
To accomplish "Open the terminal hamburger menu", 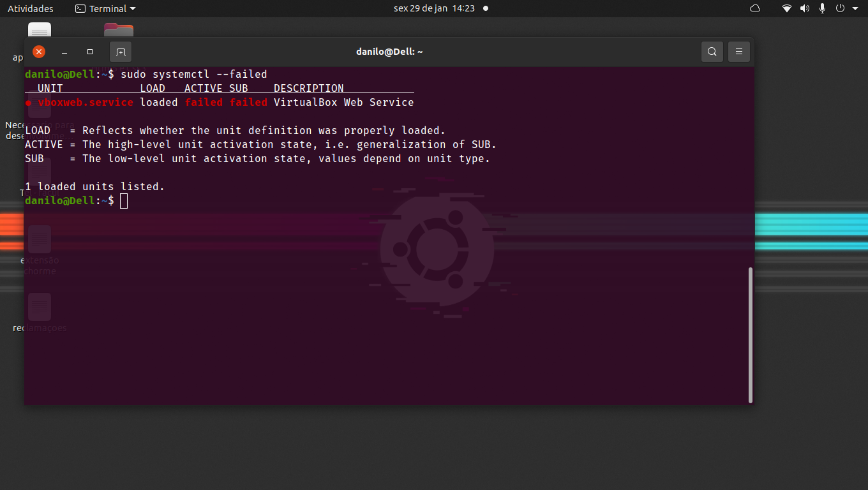I will click(x=739, y=52).
